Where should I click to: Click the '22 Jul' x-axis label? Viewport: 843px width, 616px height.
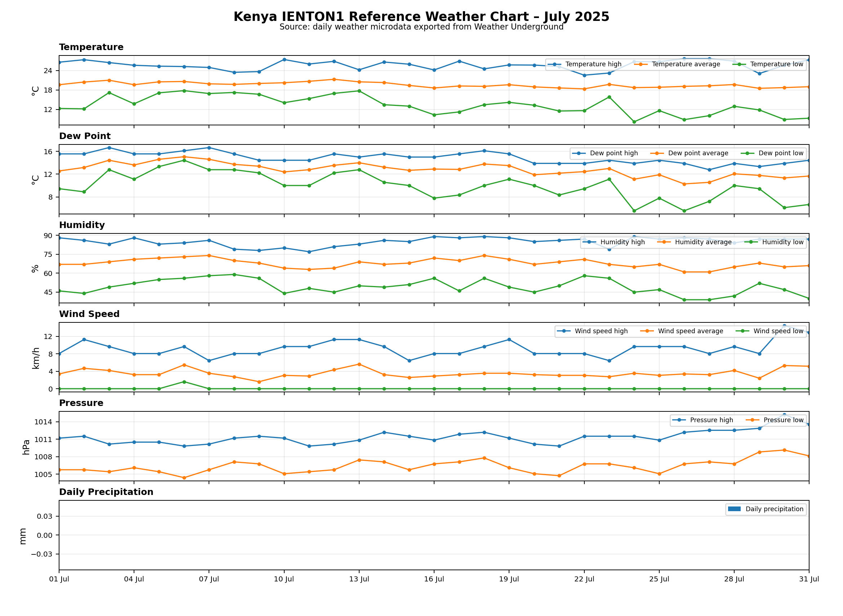[584, 580]
